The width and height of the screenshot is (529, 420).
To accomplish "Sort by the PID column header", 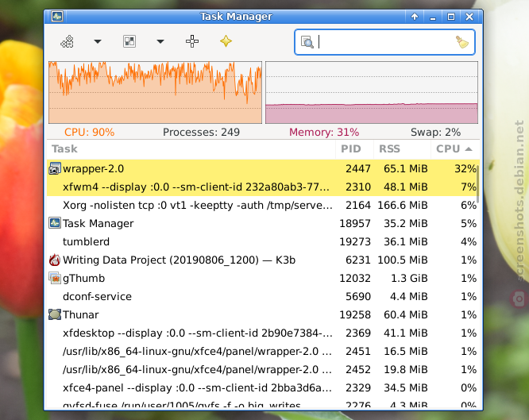I will [354, 148].
